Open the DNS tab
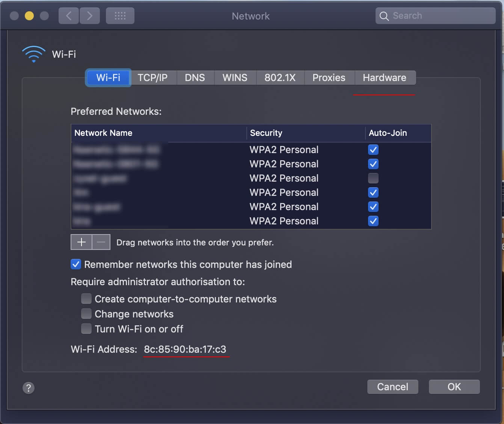The height and width of the screenshot is (424, 504). [x=195, y=78]
